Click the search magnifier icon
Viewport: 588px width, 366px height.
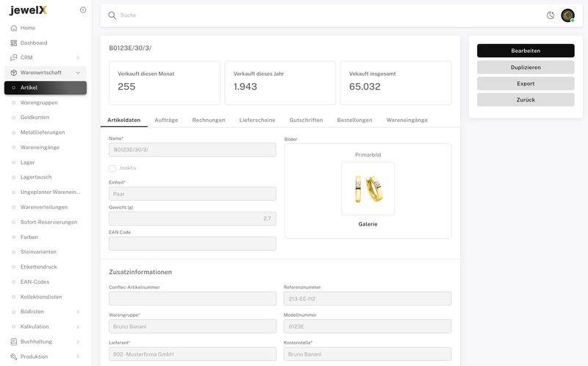point(112,15)
